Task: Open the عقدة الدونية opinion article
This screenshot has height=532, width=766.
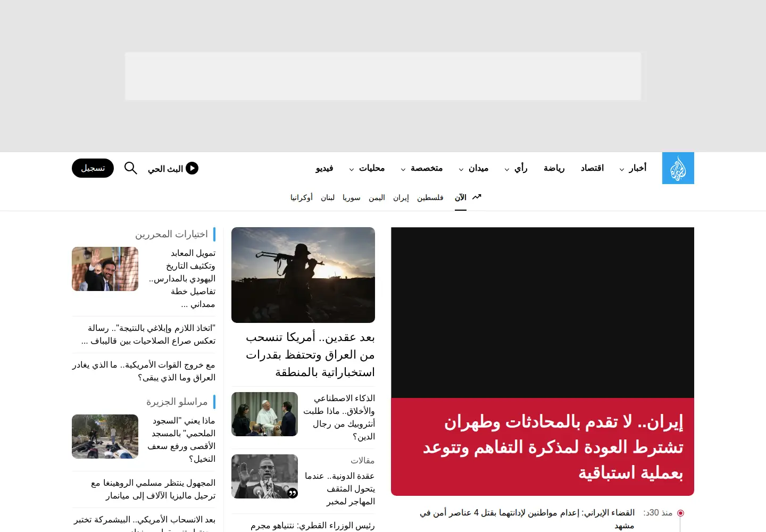Action: tap(340, 488)
